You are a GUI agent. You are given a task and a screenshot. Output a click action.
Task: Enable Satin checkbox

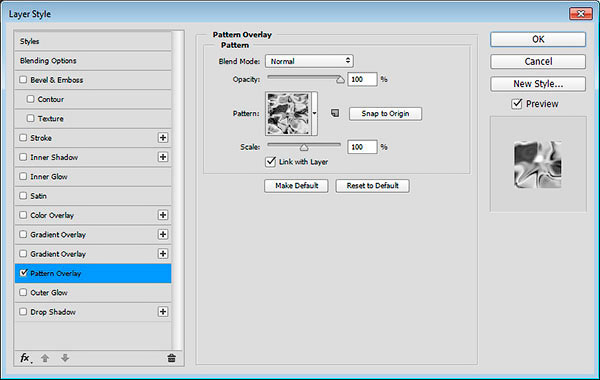coord(23,196)
